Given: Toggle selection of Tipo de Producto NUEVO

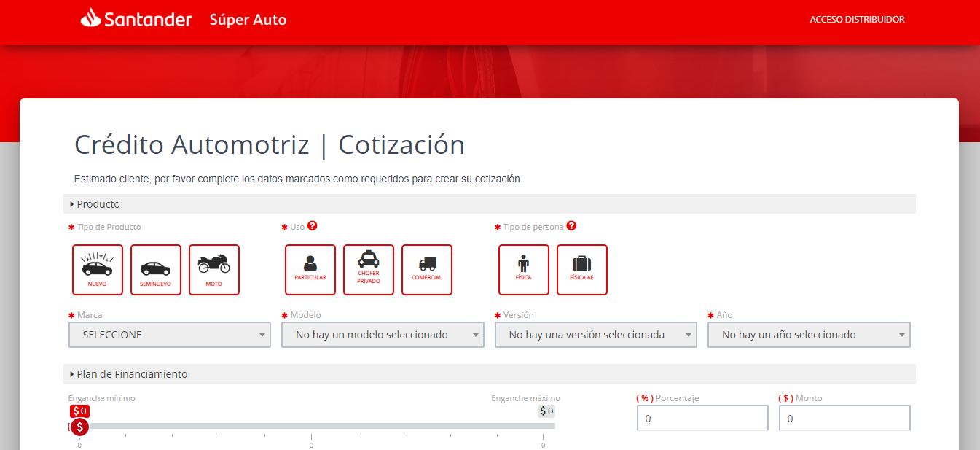Looking at the screenshot, I should pyautogui.click(x=97, y=269).
